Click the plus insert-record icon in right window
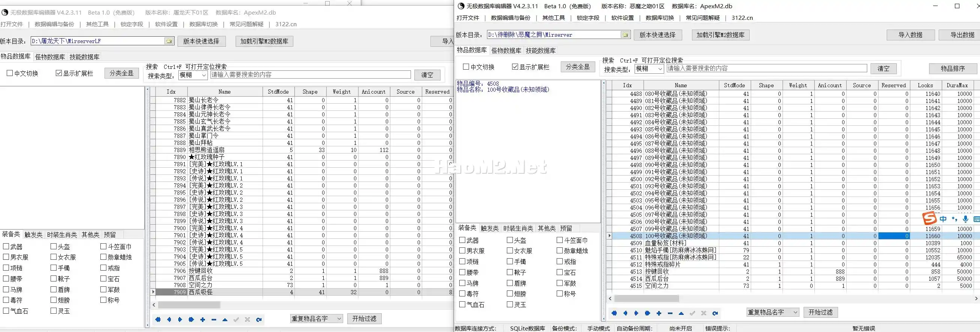 pyautogui.click(x=659, y=313)
